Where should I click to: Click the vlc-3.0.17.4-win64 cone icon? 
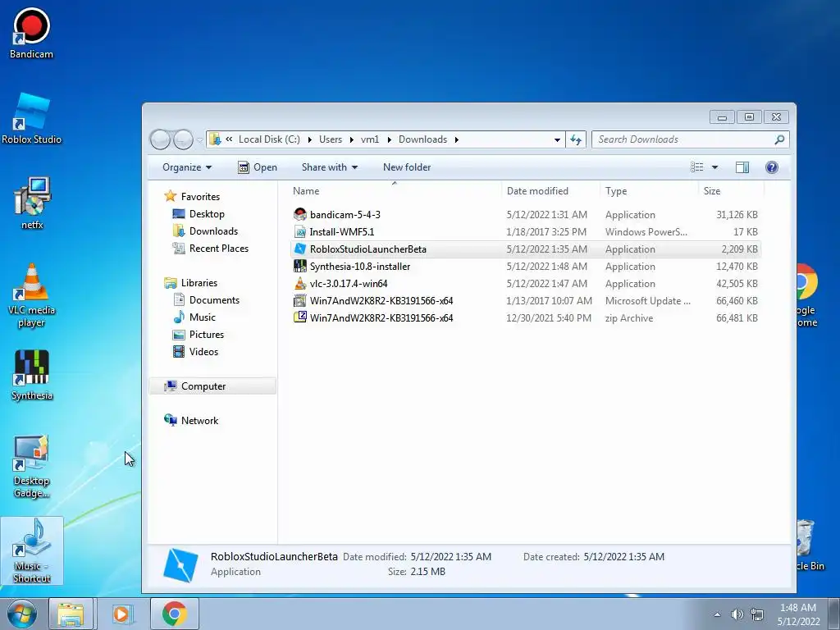tap(300, 283)
